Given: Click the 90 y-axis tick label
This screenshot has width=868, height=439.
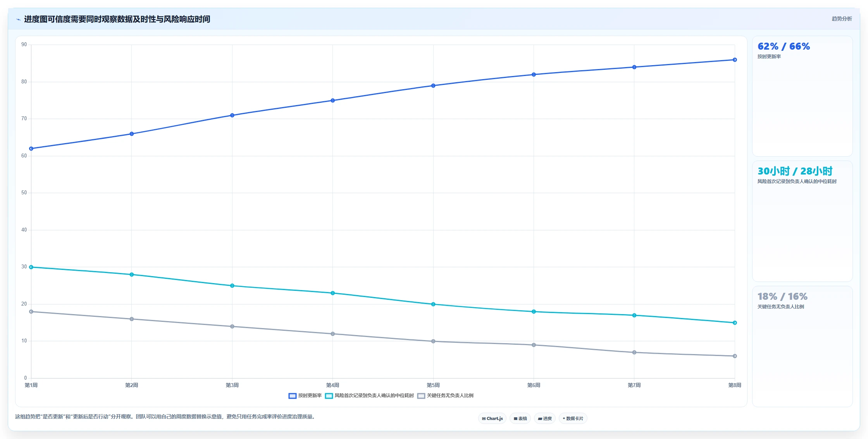Looking at the screenshot, I should [24, 45].
